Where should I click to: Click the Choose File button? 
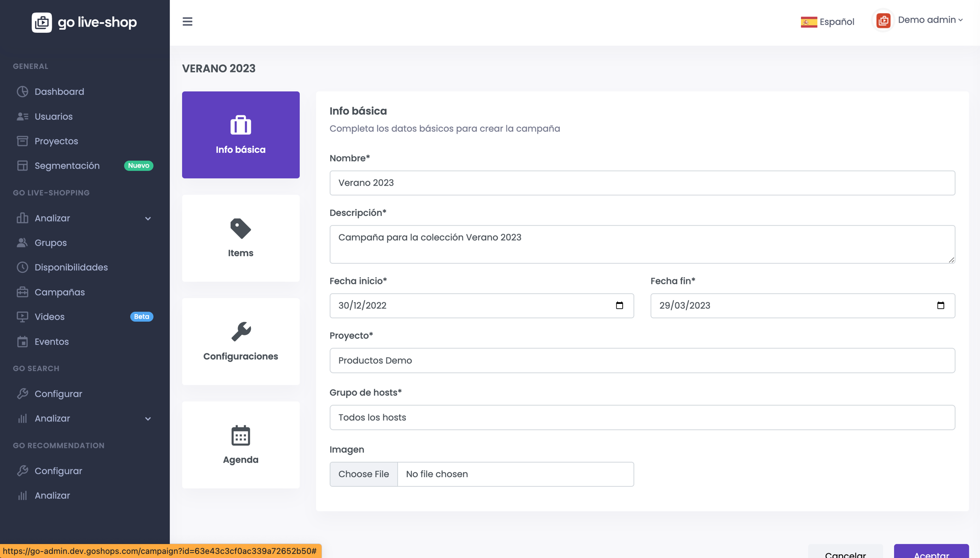(x=363, y=474)
